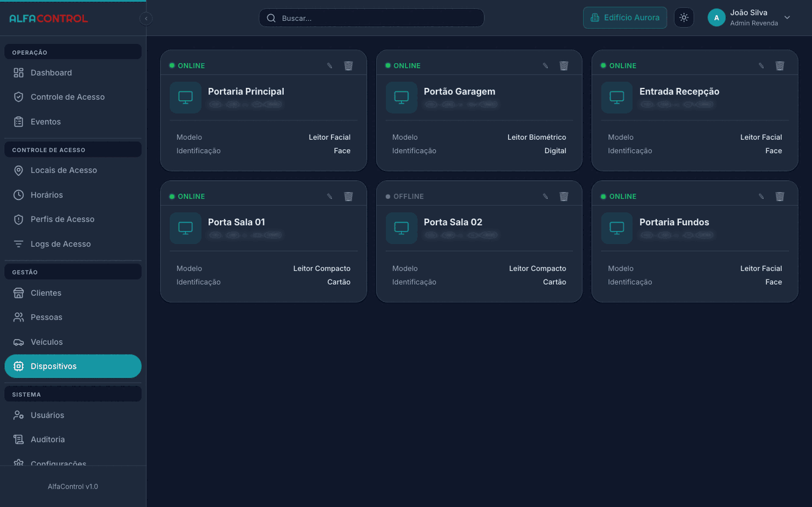This screenshot has height=507, width=812.
Task: Go to the Clientes page
Action: [73, 293]
